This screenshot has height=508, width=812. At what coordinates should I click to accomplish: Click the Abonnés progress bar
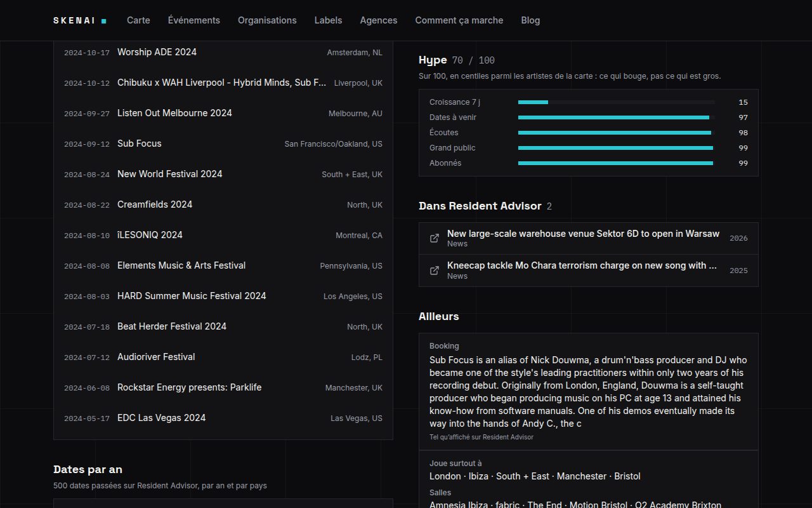pos(616,163)
